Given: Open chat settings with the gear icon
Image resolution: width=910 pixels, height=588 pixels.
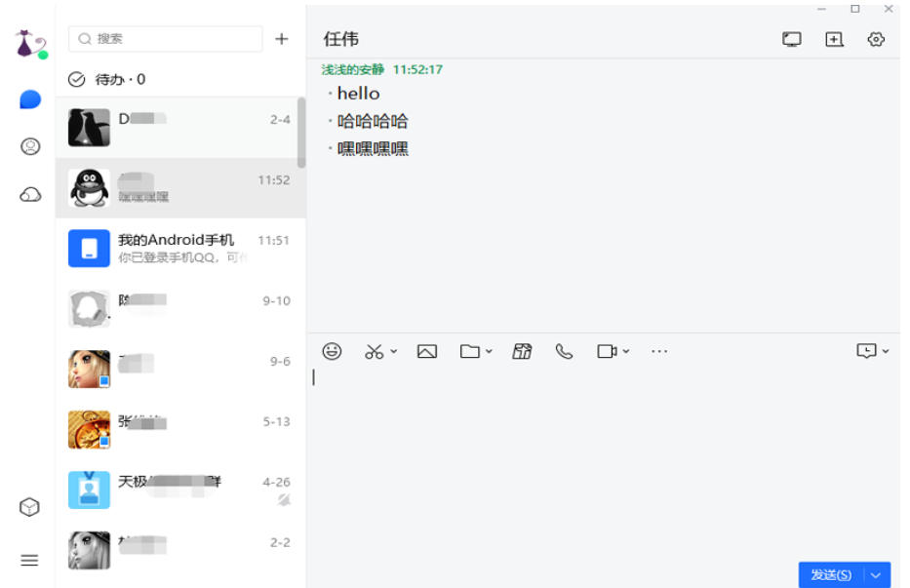Looking at the screenshot, I should tap(877, 38).
